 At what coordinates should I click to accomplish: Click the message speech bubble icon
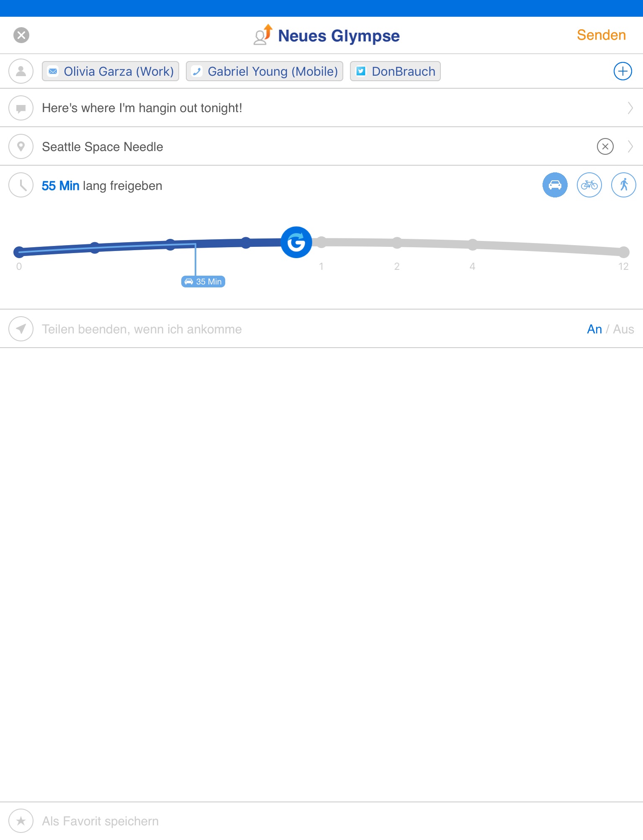[21, 108]
